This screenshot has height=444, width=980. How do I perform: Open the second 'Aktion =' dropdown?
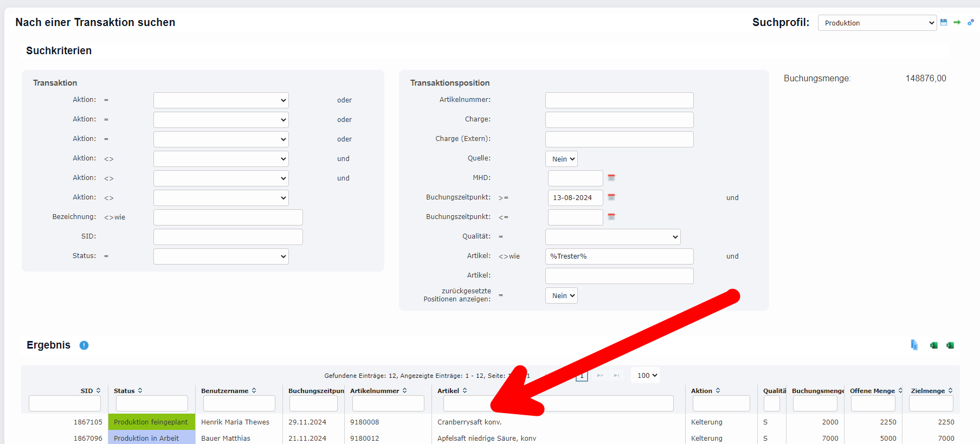coord(221,120)
